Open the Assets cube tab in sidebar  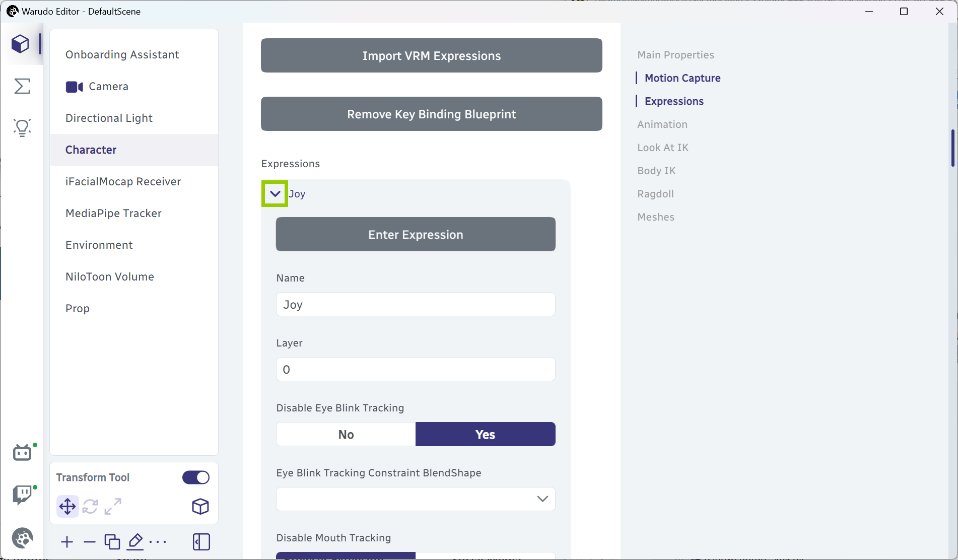click(21, 44)
